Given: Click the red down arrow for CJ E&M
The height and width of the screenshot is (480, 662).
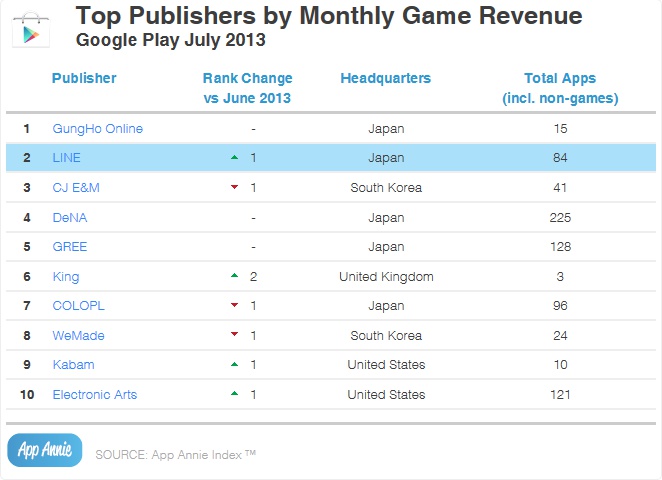Looking at the screenshot, I should coord(233,188).
